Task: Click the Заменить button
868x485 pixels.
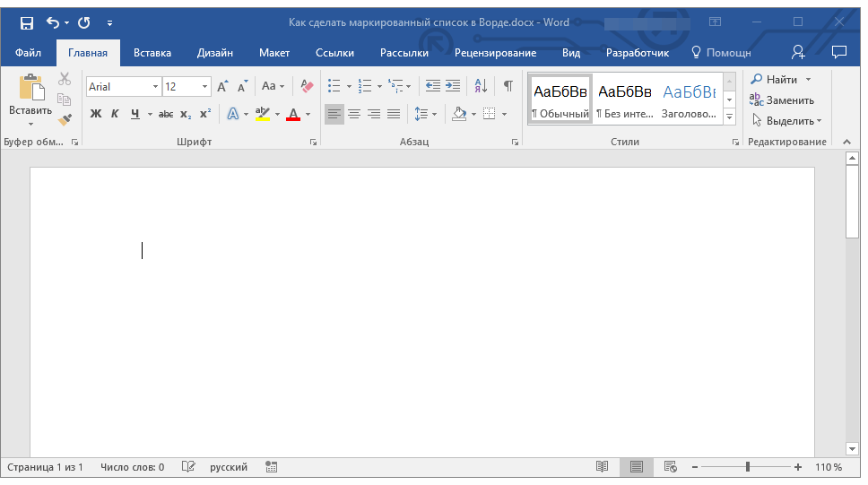Action: tap(782, 100)
